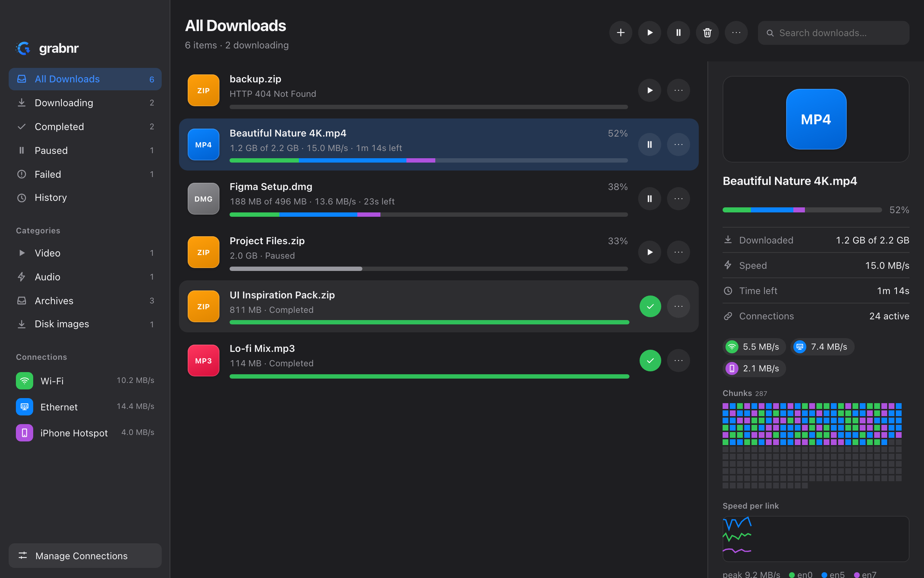
Task: Filter by Disk images category
Action: click(x=85, y=324)
